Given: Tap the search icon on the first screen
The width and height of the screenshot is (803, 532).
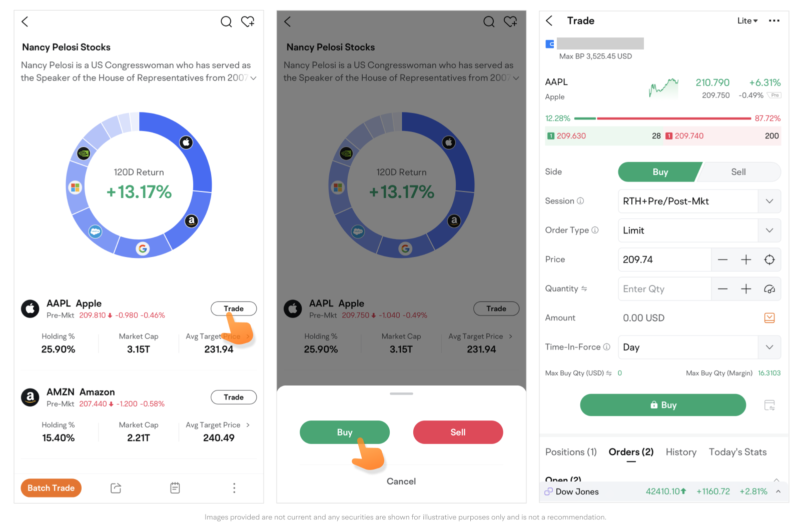Looking at the screenshot, I should coord(226,21).
